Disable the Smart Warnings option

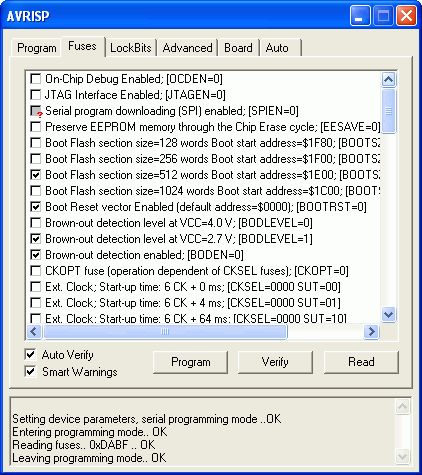pyautogui.click(x=30, y=371)
